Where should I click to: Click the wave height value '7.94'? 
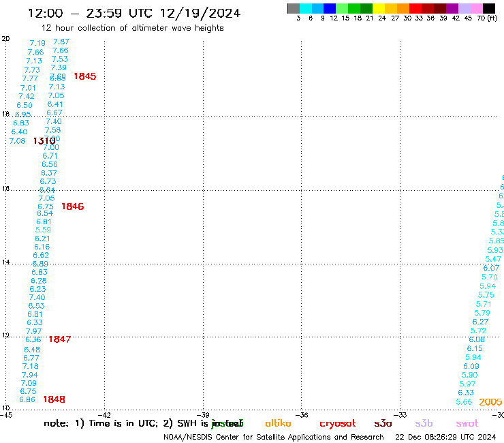pyautogui.click(x=29, y=375)
